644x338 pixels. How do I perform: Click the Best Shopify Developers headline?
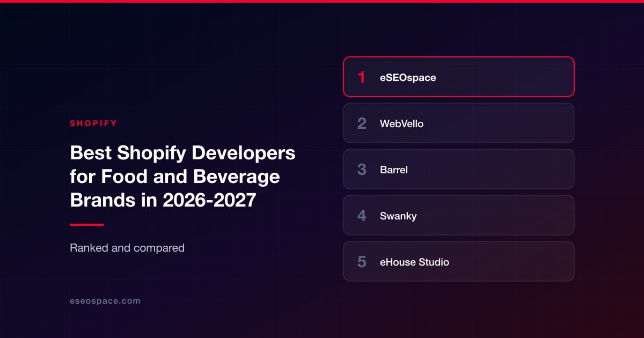tap(182, 177)
